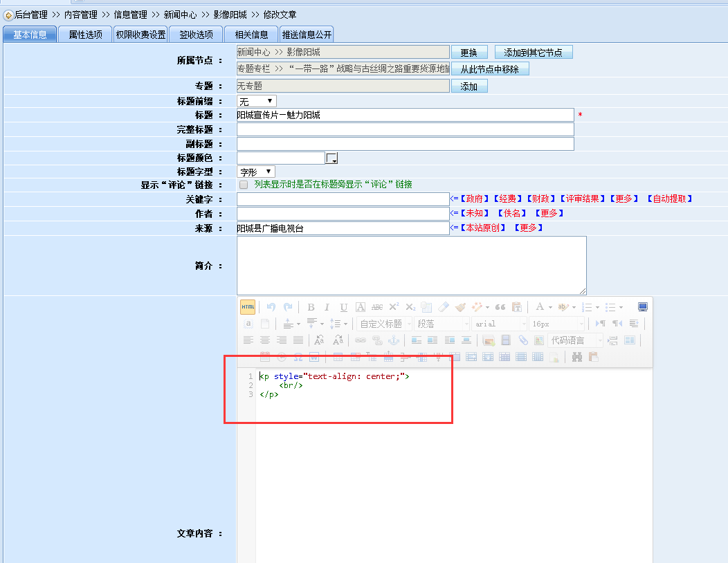Open the 字形 title font style dropdown
Viewport: 728px width, 563px height.
pyautogui.click(x=256, y=172)
